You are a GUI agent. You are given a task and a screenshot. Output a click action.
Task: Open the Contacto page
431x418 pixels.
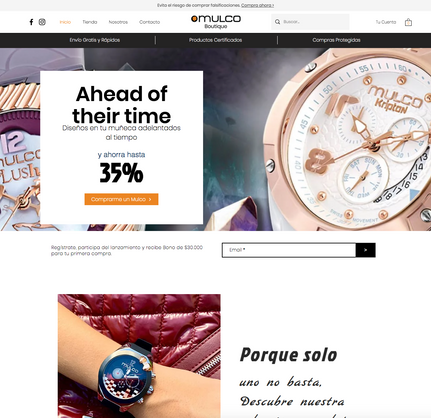(x=150, y=22)
